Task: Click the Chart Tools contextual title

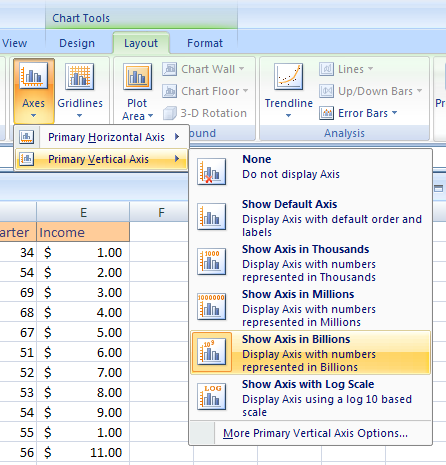Action: 81,18
